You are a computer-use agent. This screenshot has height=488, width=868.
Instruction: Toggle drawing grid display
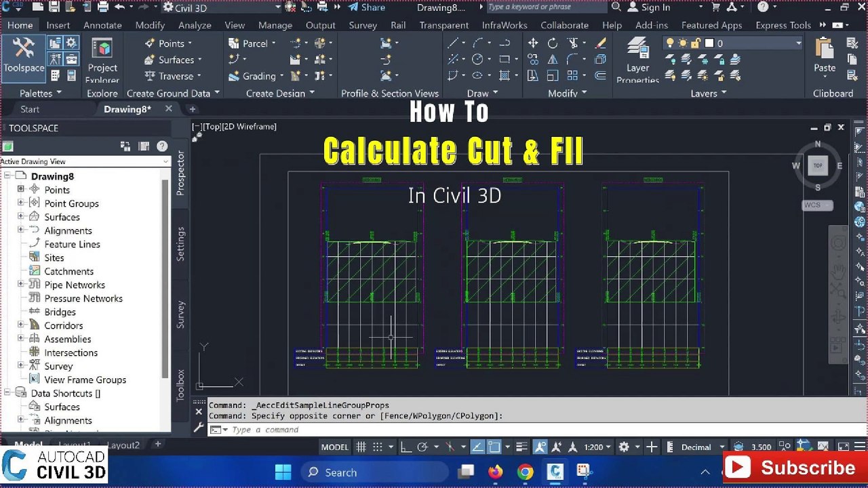click(361, 447)
